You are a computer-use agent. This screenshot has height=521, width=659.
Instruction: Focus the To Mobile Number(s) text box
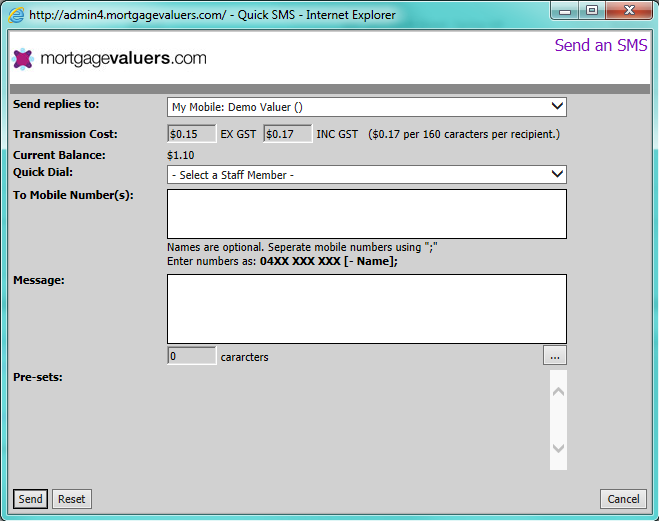tap(366, 214)
